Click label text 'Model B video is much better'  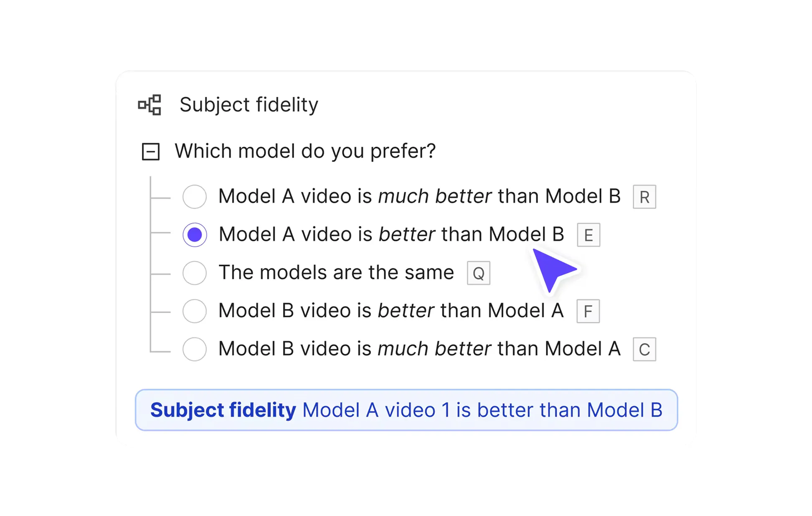pos(419,349)
